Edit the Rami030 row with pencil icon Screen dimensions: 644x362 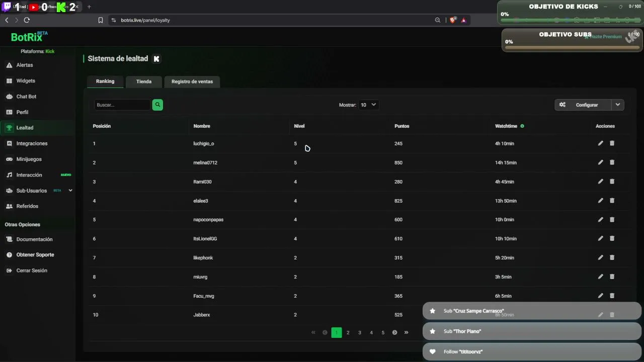coord(600,182)
